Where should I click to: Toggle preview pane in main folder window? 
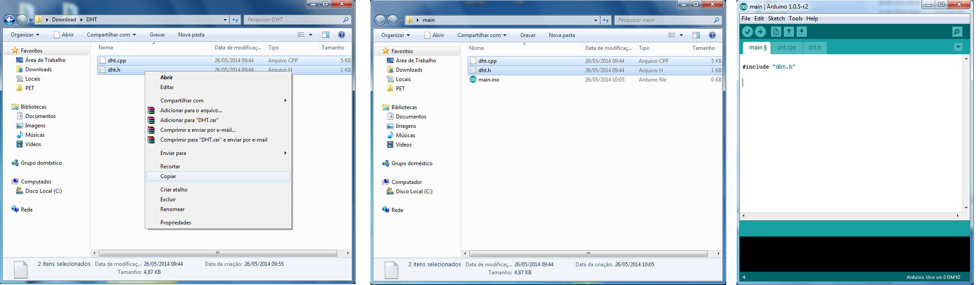[x=696, y=35]
